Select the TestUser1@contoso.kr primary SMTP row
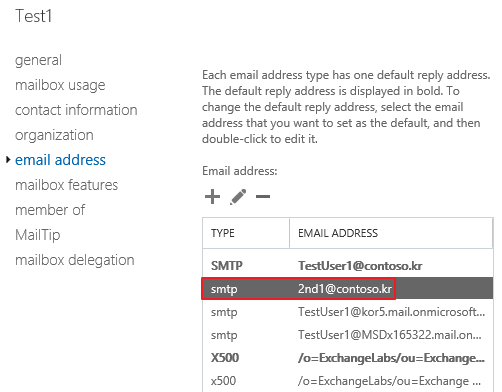Viewport: 502px width, 392px height. coord(348,266)
